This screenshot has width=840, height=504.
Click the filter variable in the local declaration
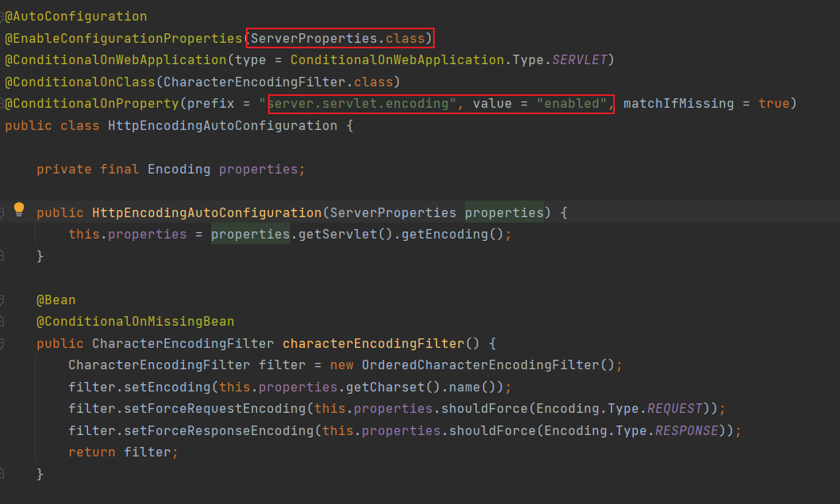(x=282, y=365)
